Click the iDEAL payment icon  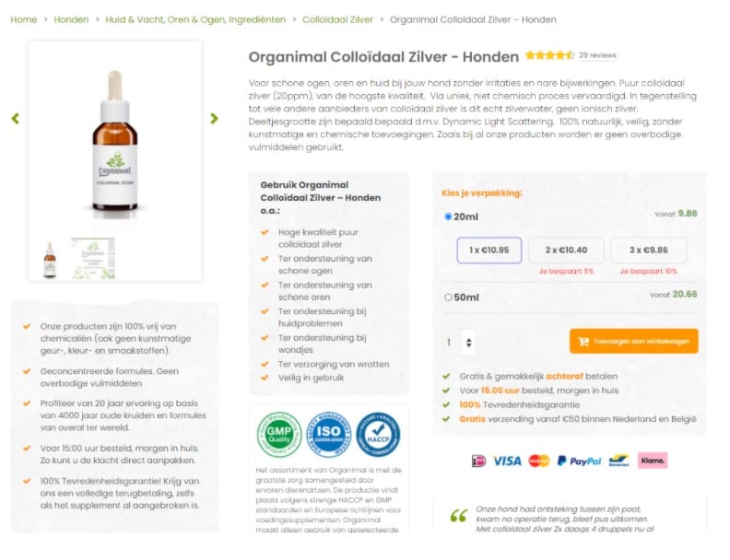click(x=478, y=461)
